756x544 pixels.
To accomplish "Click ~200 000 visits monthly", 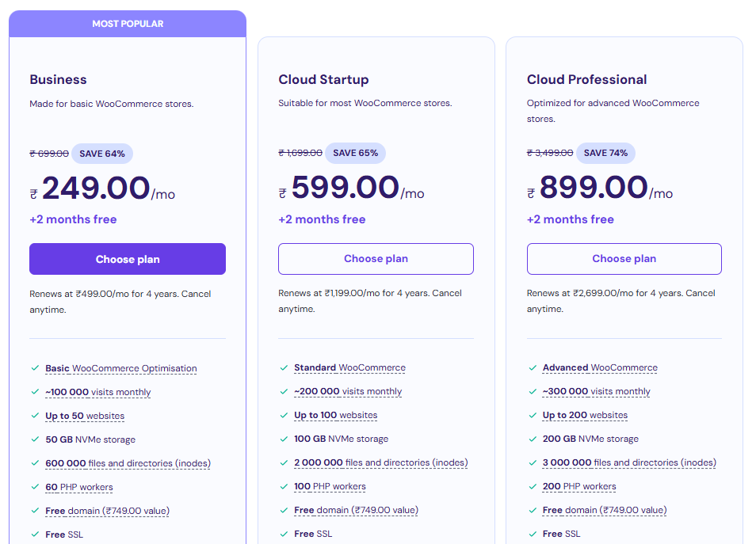I will [x=348, y=391].
